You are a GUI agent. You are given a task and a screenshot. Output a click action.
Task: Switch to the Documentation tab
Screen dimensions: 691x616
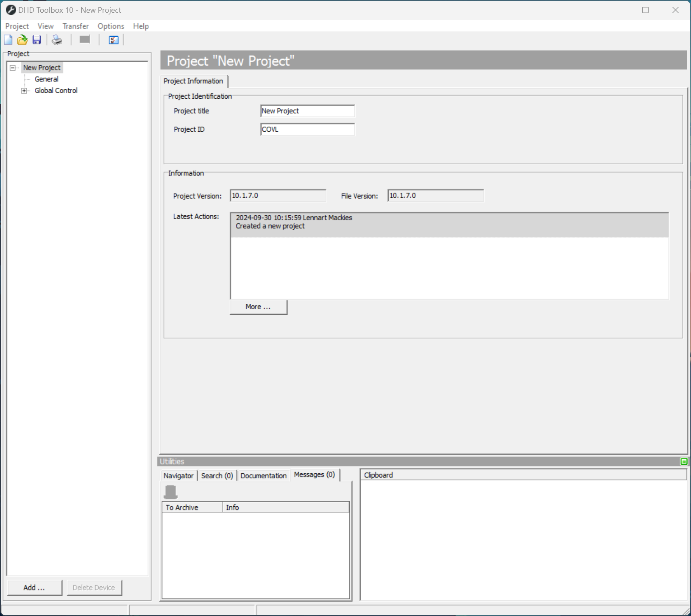[263, 475]
